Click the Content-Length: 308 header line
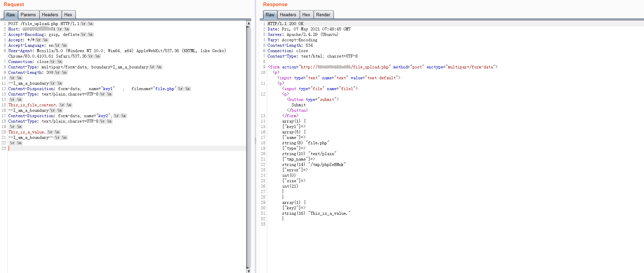The image size is (644, 273). pyautogui.click(x=31, y=72)
